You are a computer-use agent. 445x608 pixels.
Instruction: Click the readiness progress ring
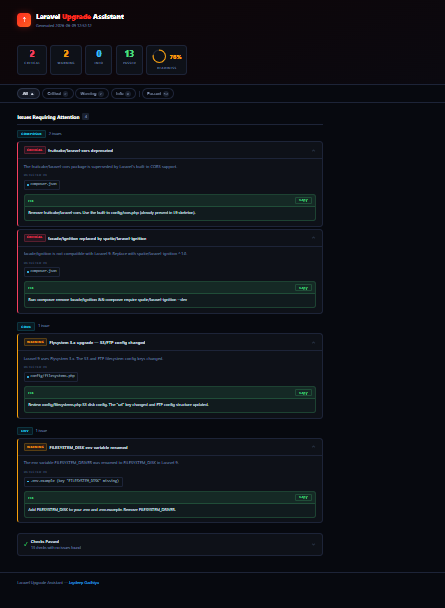(159, 57)
